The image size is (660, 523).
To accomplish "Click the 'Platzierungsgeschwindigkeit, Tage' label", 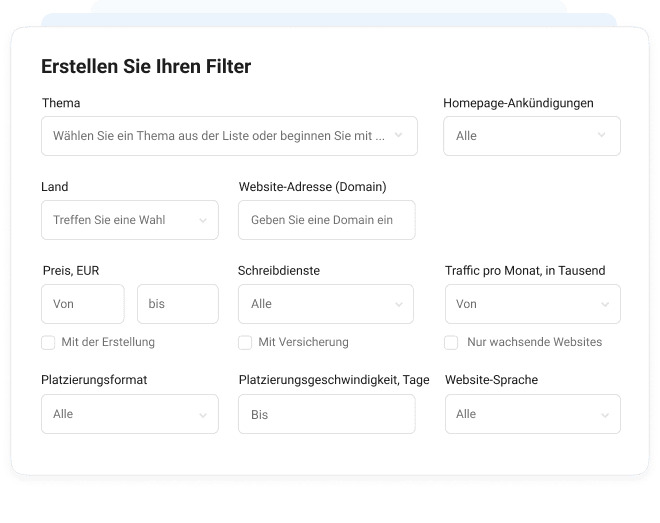I will [x=334, y=380].
